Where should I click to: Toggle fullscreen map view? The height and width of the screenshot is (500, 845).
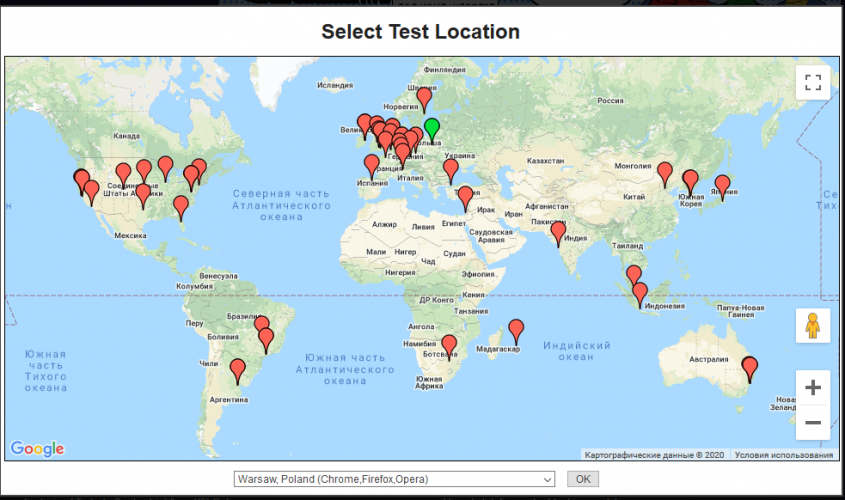coord(813,83)
